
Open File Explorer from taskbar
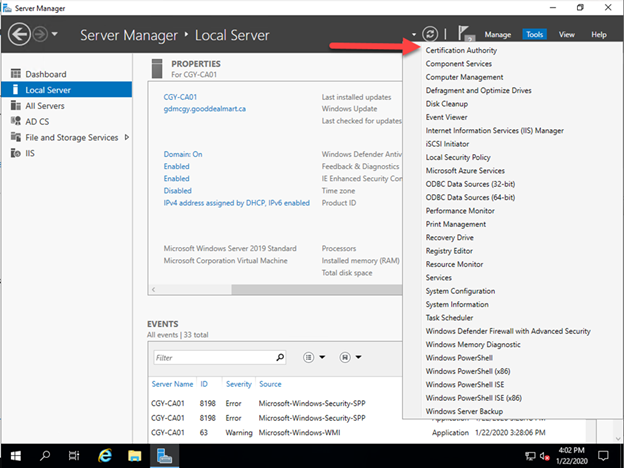135,456
